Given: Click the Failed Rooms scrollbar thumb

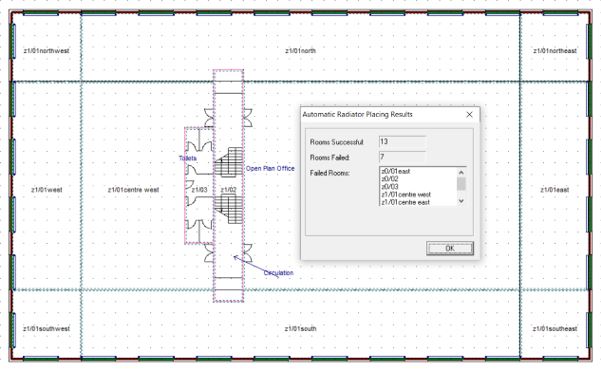Looking at the screenshot, I should pyautogui.click(x=461, y=184).
